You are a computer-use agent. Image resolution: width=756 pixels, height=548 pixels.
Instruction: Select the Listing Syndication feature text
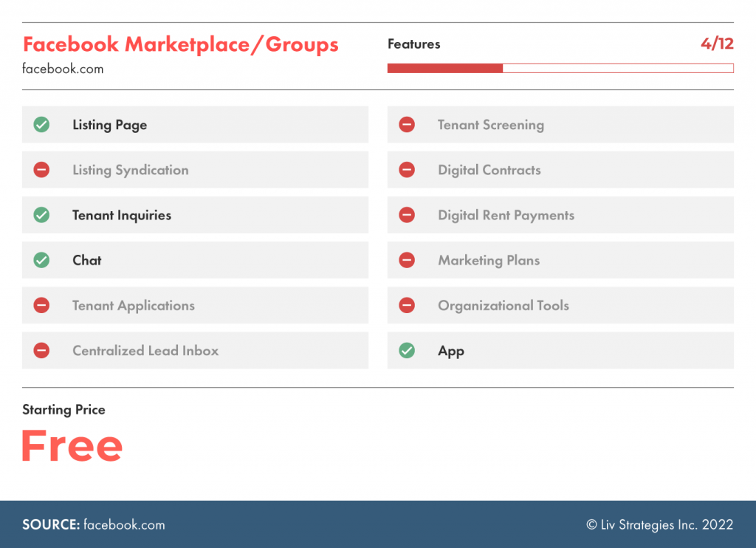point(131,171)
